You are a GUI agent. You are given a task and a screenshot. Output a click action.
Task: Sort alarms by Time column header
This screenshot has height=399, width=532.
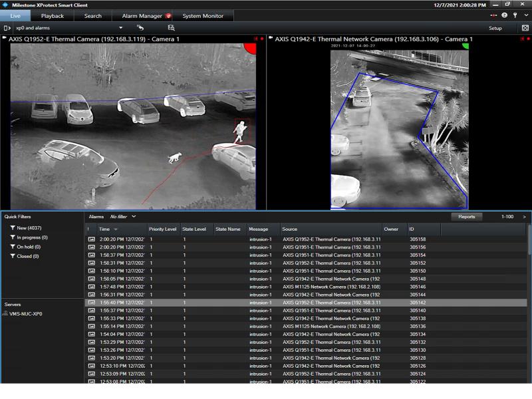[x=122, y=229]
